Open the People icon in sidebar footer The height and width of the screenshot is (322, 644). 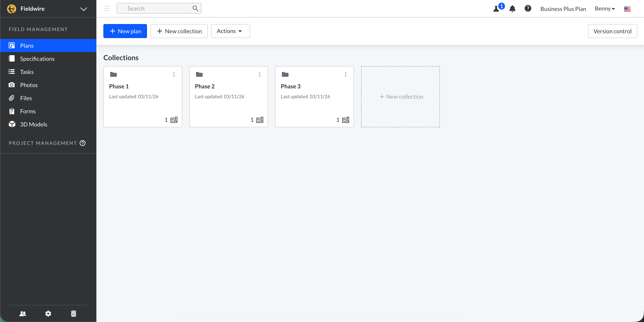coord(23,313)
